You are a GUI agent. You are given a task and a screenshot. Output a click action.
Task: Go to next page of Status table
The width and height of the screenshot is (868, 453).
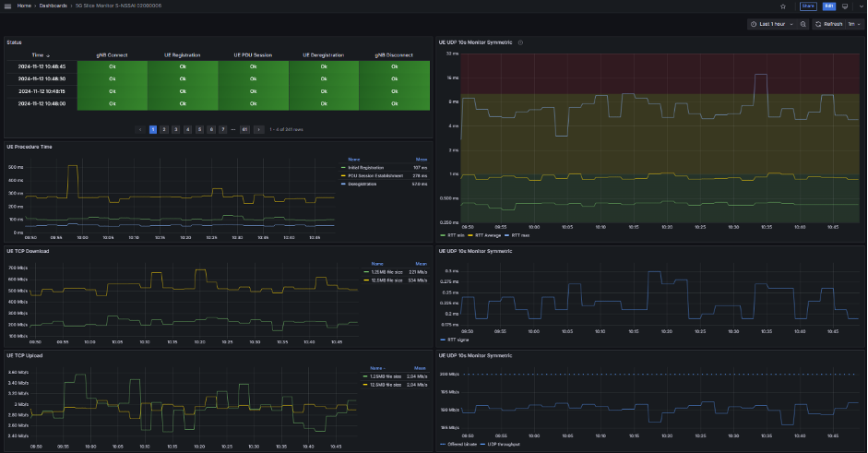[259, 130]
